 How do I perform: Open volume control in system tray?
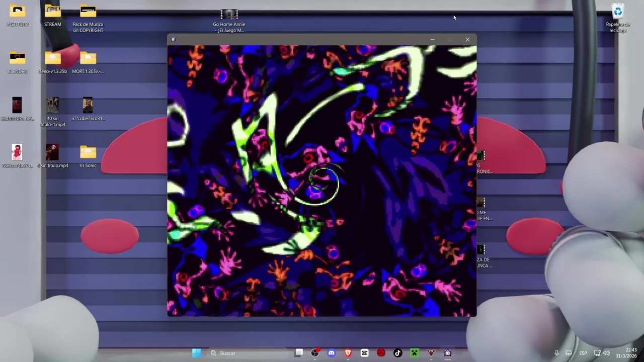606,353
